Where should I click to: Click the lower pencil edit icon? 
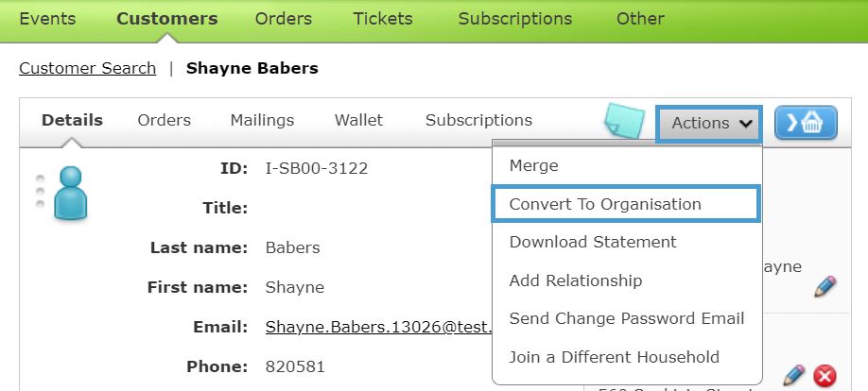[794, 376]
